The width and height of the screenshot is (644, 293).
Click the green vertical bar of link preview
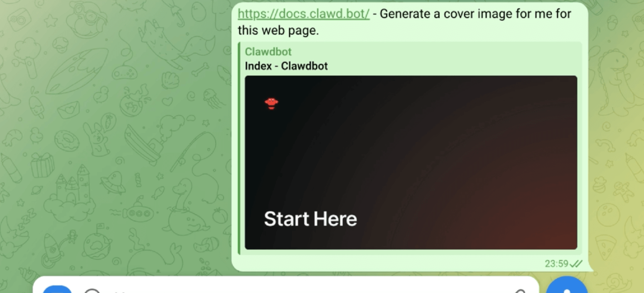[x=239, y=148]
